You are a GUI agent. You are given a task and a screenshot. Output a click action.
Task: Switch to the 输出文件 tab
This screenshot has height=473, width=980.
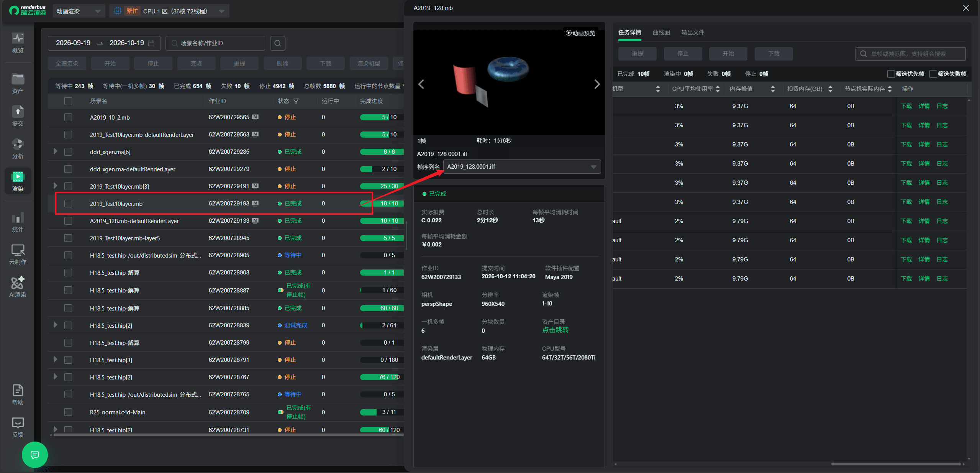click(693, 33)
